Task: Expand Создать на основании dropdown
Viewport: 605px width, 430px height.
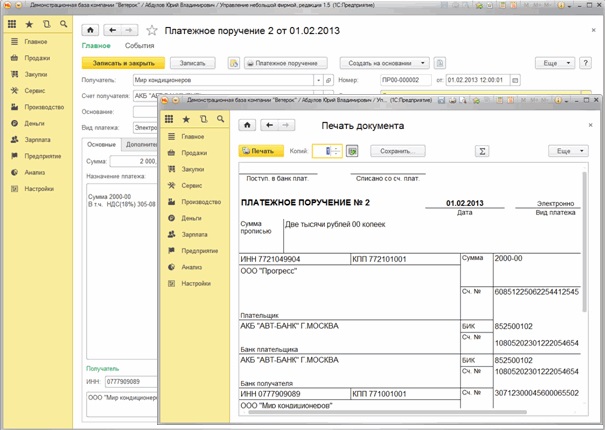Action: 423,63
